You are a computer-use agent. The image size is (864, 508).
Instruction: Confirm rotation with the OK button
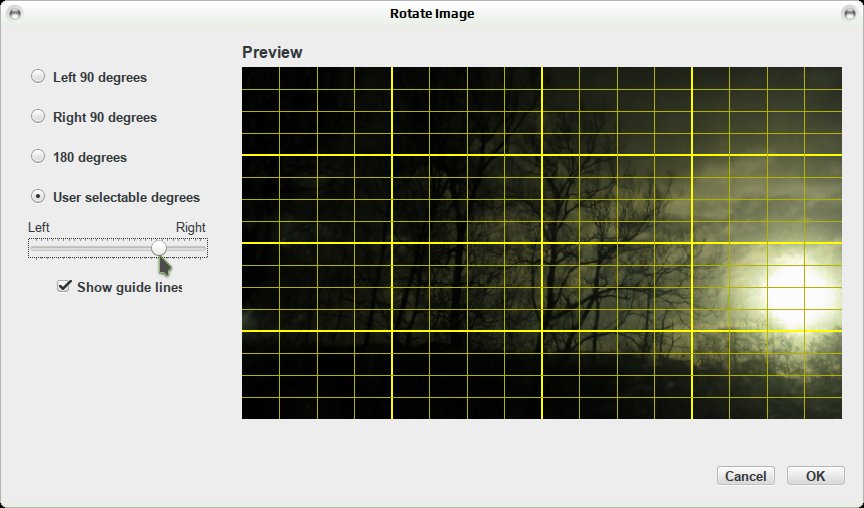(816, 476)
